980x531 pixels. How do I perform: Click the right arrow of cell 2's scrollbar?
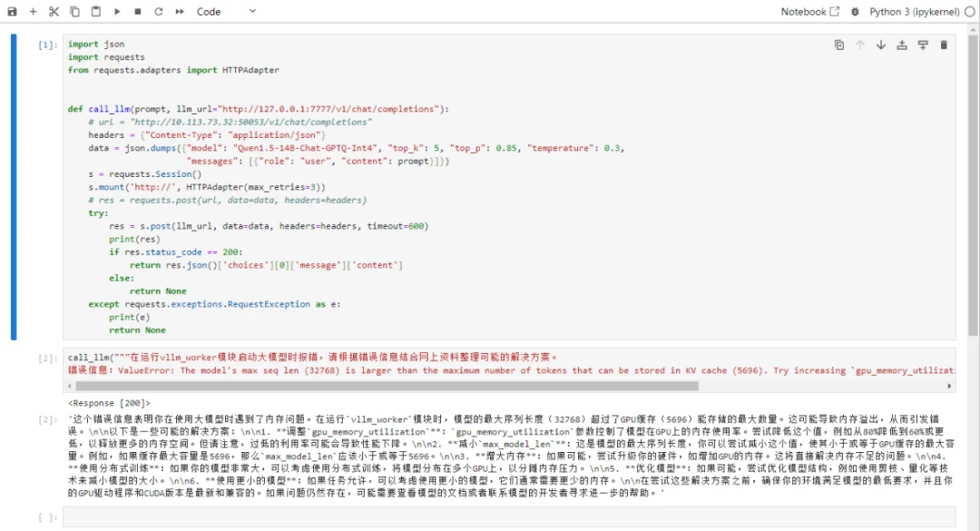pyautogui.click(x=949, y=386)
